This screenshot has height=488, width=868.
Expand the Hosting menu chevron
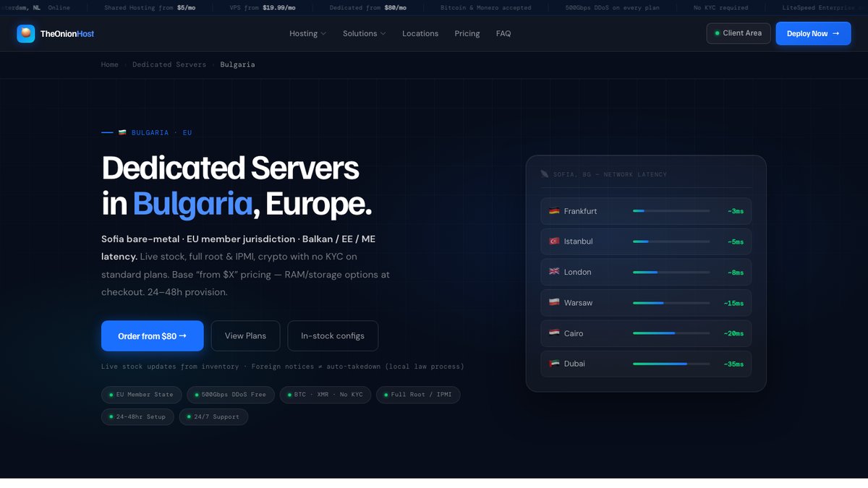coord(323,34)
